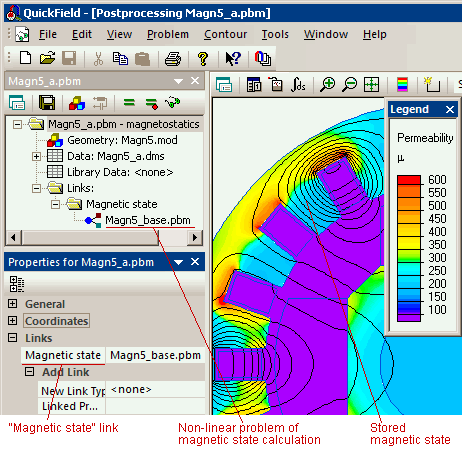Open the Magn5_a.pbm panel dropdown arrow
The image size is (462, 450).
click(x=178, y=81)
